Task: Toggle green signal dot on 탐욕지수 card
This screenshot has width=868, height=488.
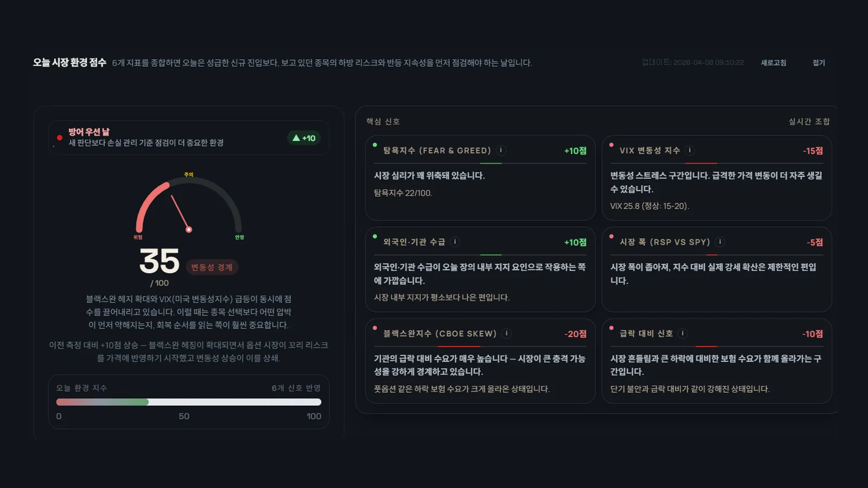Action: [374, 145]
